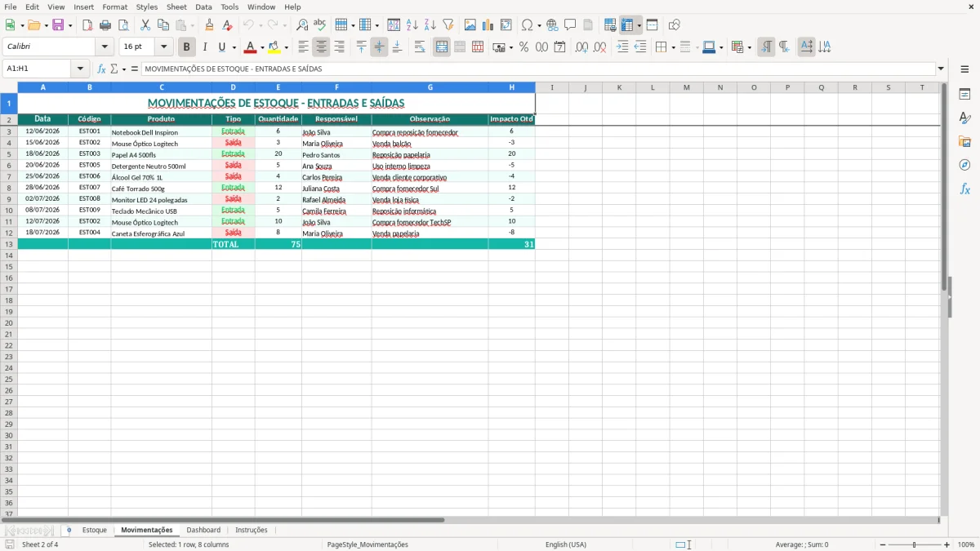980x551 pixels.
Task: Click the Define Print Area icon
Action: pyautogui.click(x=610, y=25)
